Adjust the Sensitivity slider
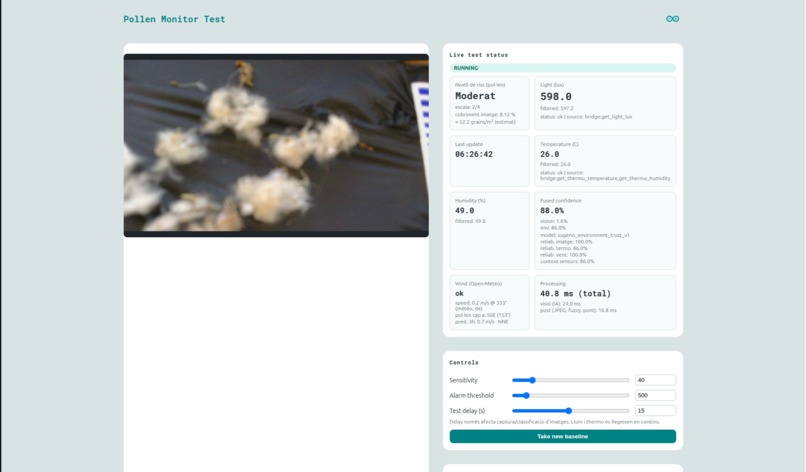This screenshot has width=806, height=472. tap(571, 380)
